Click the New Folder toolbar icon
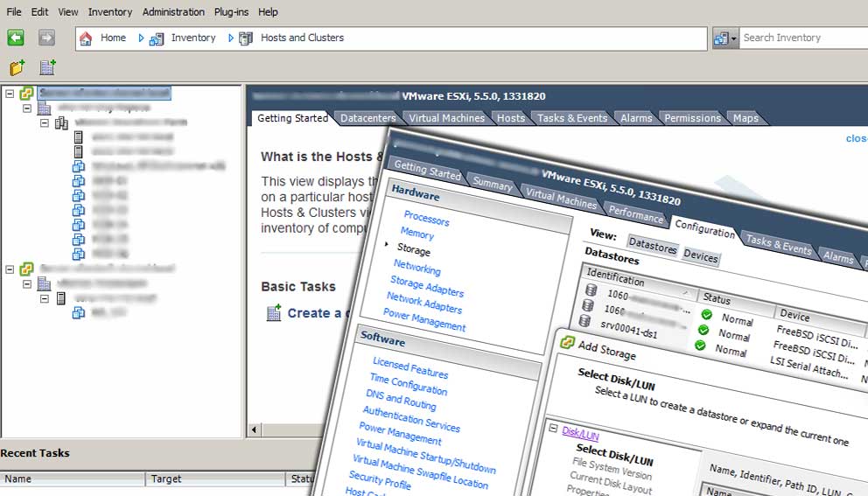Viewport: 868px width, 496px height. click(x=17, y=67)
